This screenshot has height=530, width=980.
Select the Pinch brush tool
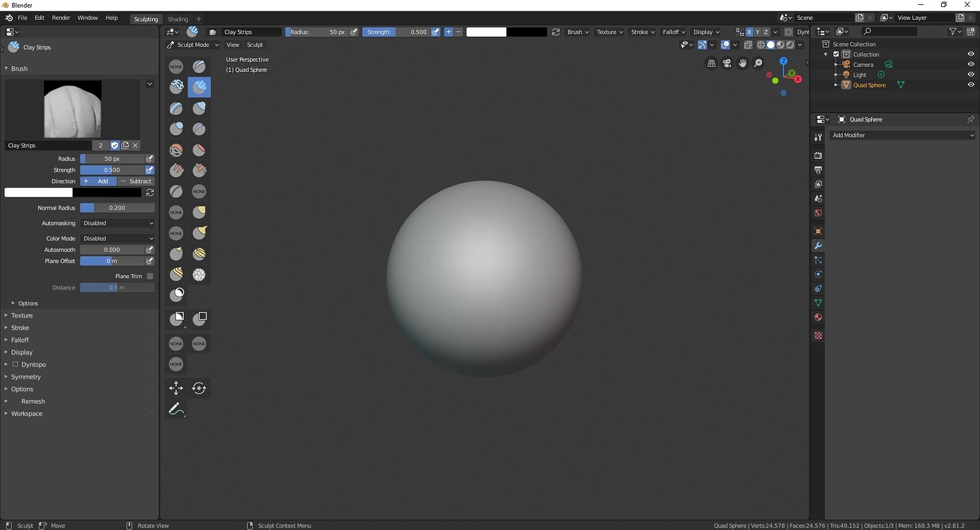click(176, 191)
